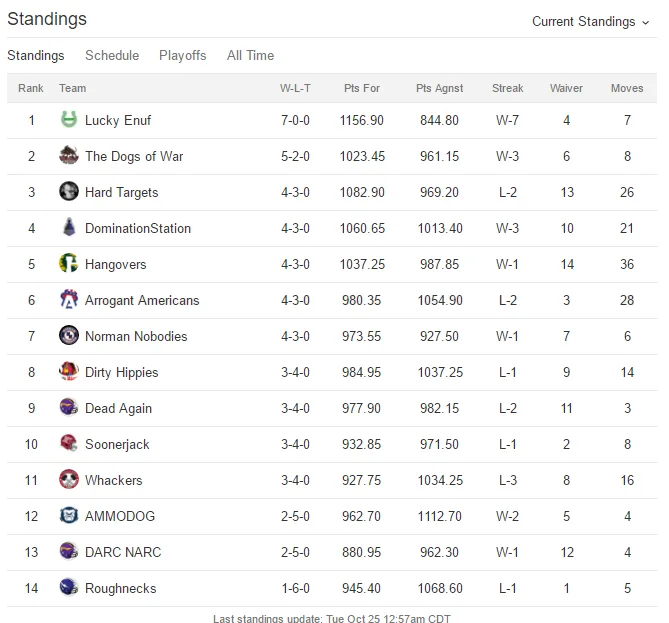This screenshot has height=623, width=669.
Task: Open the Roughnecks team link
Action: point(121,588)
